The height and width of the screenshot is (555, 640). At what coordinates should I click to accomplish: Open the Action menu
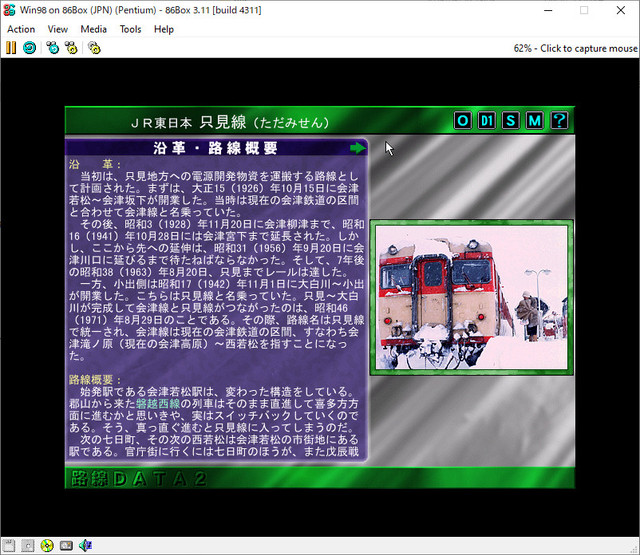click(x=21, y=29)
